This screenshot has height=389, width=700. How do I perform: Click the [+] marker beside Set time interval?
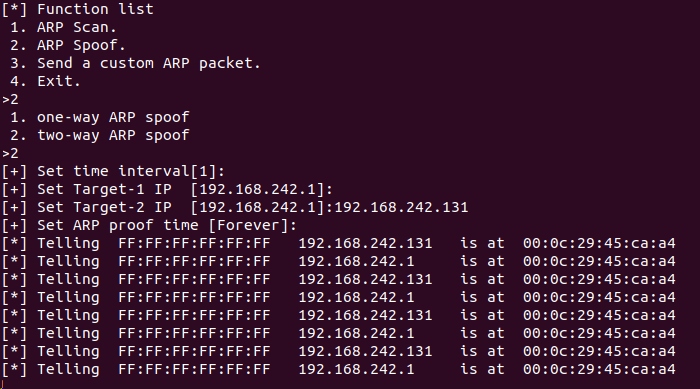point(14,171)
